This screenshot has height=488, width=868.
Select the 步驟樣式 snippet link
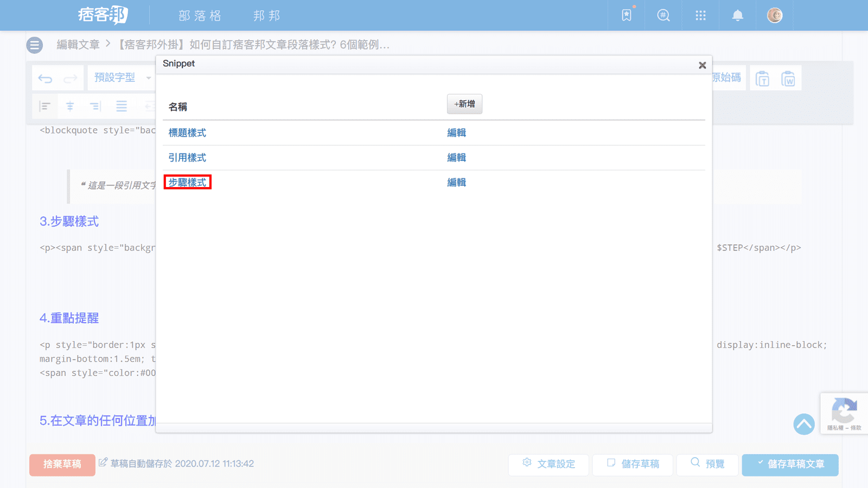tap(187, 183)
